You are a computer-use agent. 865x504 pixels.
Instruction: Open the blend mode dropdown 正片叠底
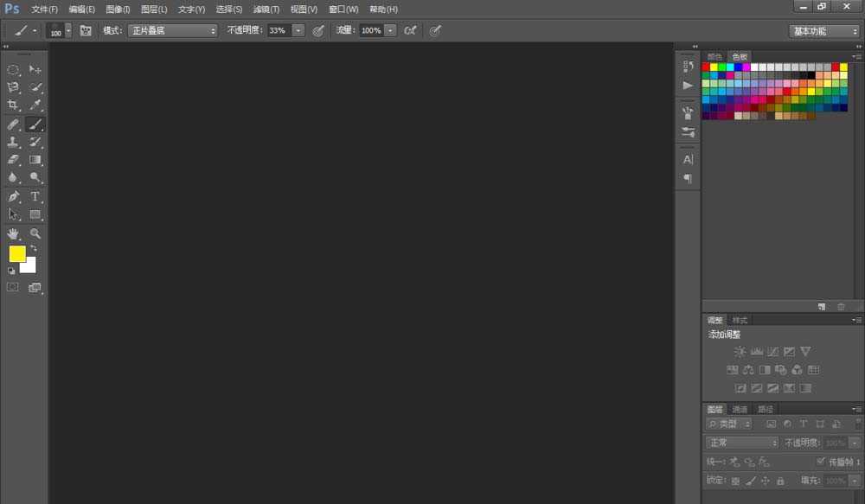tap(173, 30)
